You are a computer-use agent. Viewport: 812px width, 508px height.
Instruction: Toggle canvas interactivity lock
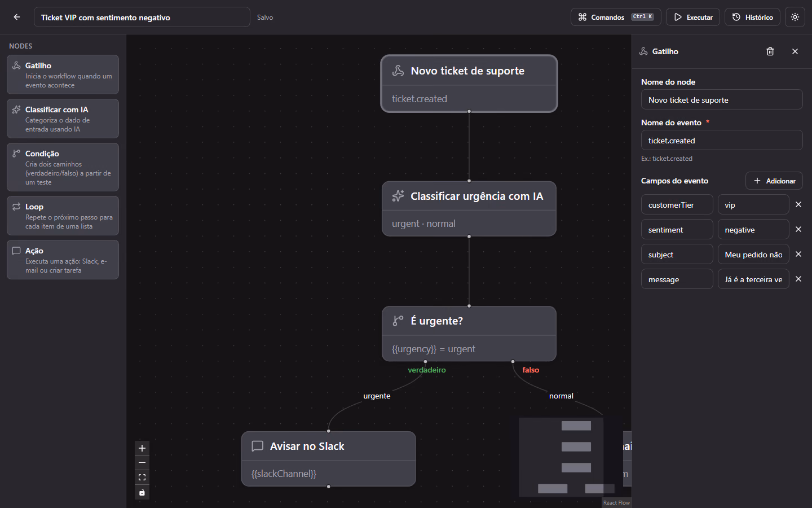click(142, 492)
